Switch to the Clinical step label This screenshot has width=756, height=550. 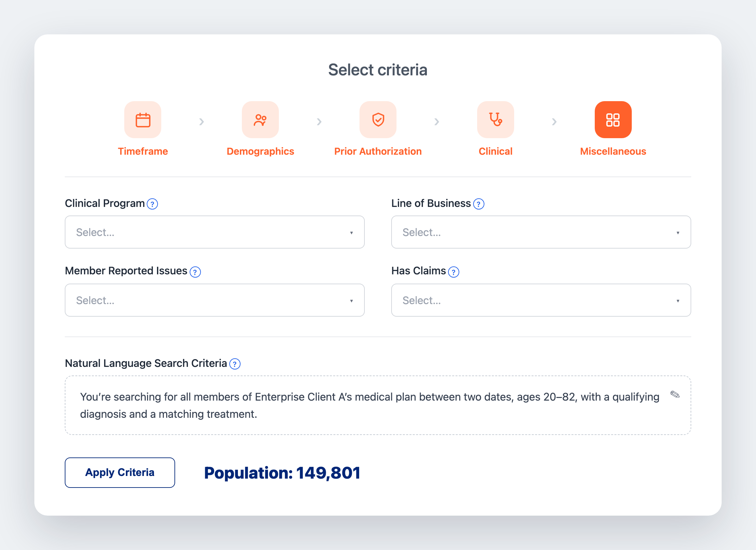[496, 151]
